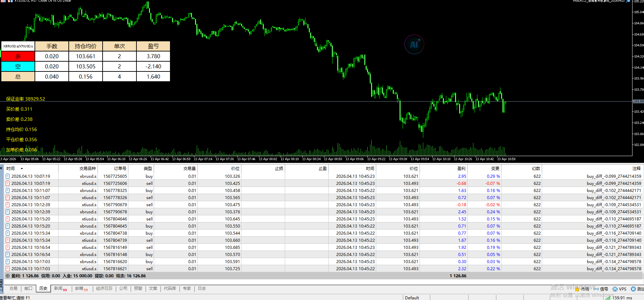Click the 保证金率 38929.52 label
The image size is (644, 300).
click(26, 99)
